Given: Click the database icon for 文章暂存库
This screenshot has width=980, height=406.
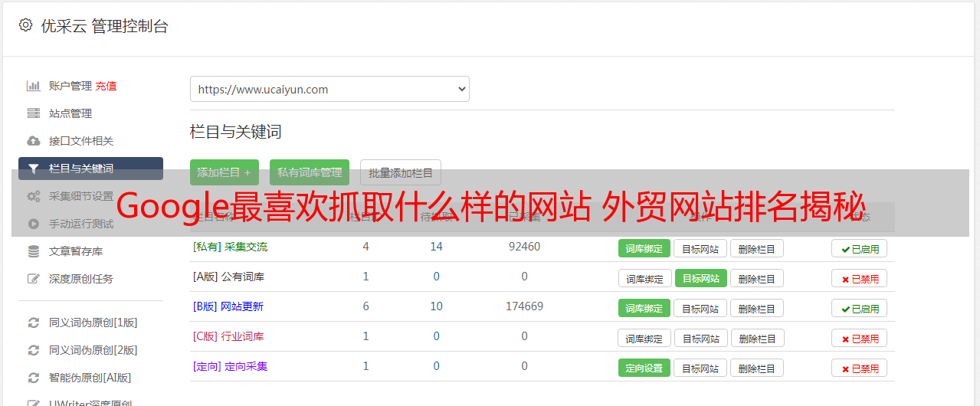Looking at the screenshot, I should point(33,251).
